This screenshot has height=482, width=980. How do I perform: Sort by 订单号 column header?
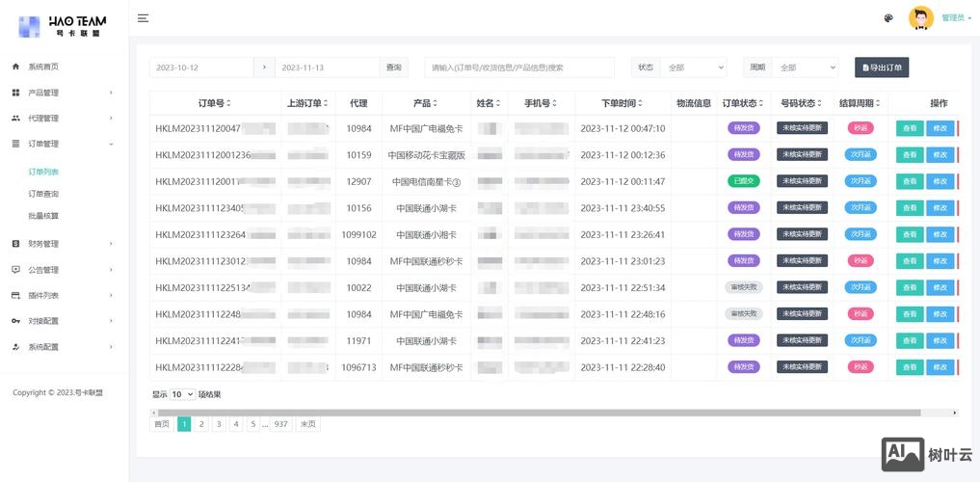[x=215, y=103]
